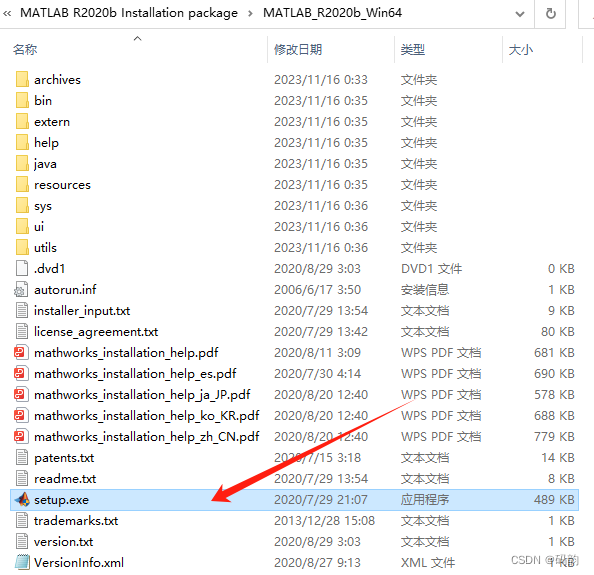The image size is (594, 575).
Task: Click the archives folder icon
Action: (x=22, y=80)
